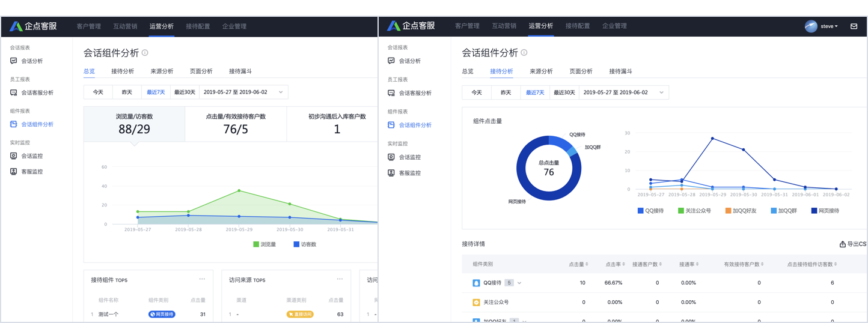The width and height of the screenshot is (868, 323).
Task: Click the 直接访问 tag in 访问来源 TOP5
Action: tap(300, 314)
